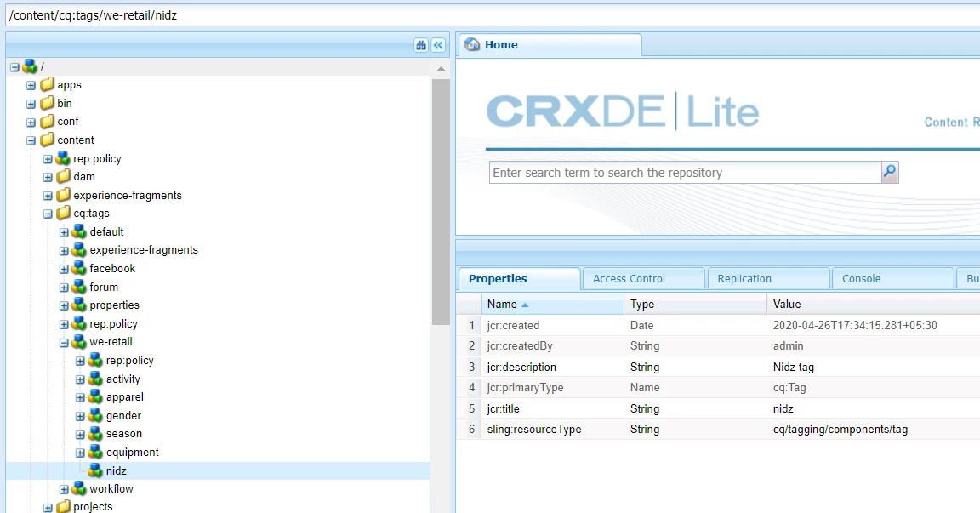Select the Home tab
This screenshot has width=980, height=513.
pos(550,45)
